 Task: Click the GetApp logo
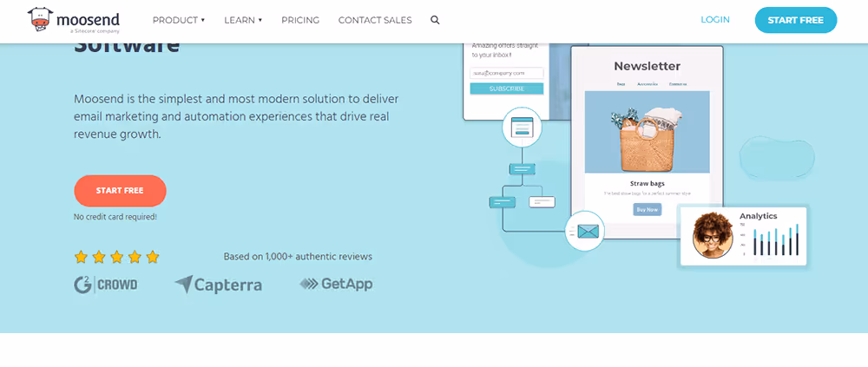click(x=336, y=284)
